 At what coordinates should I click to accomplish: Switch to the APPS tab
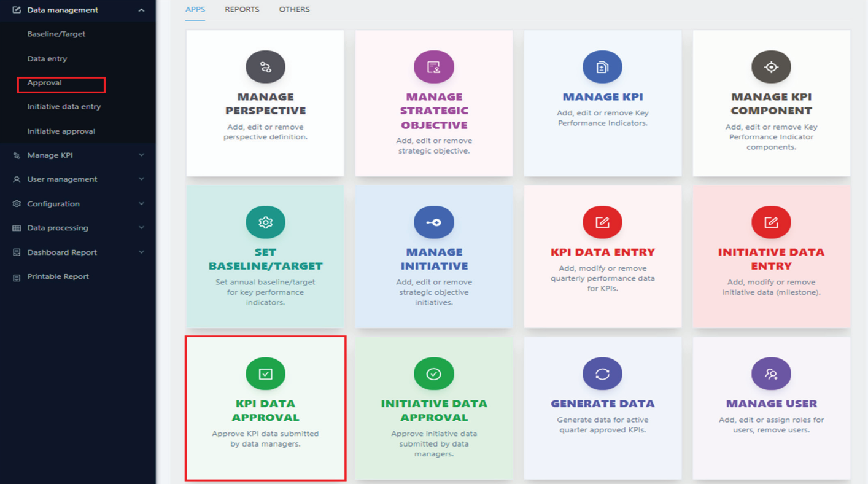[195, 10]
